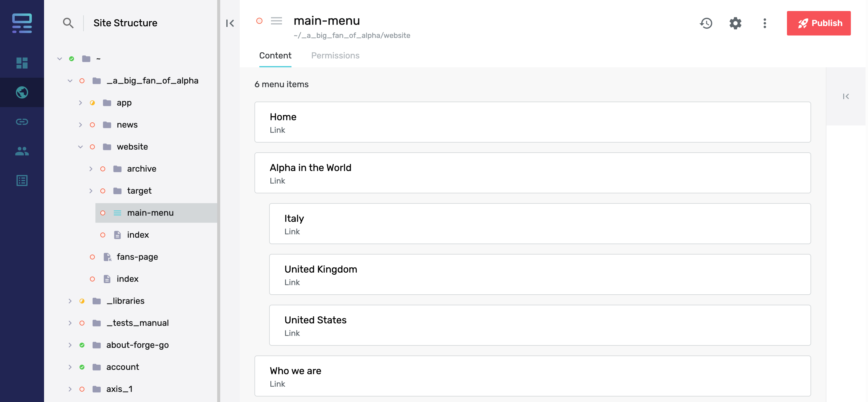The image size is (868, 402).
Task: Open the globe site structure icon
Action: [22, 92]
